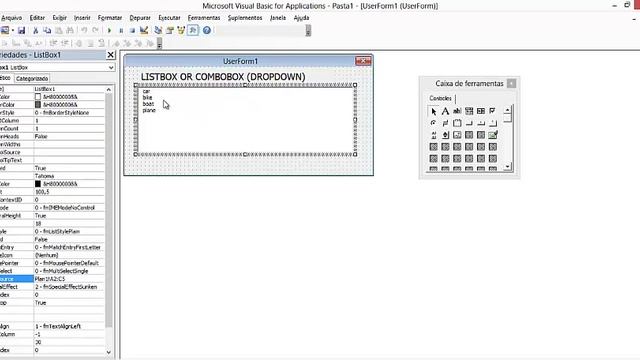Pick the TextBox control (ab|) in toolbox
640x360 pixels.
[457, 111]
